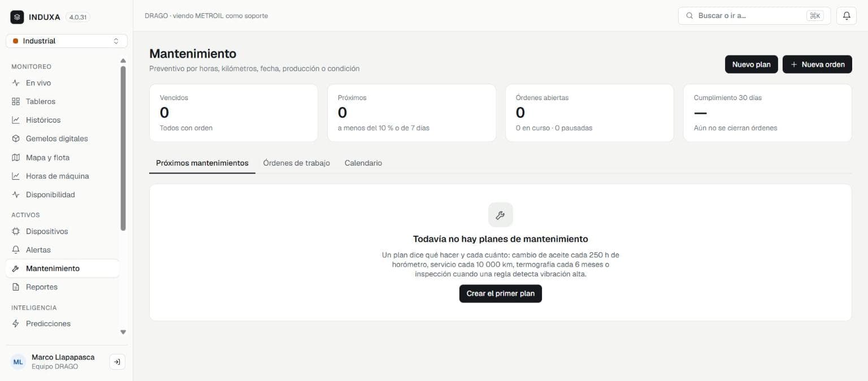This screenshot has width=868, height=381.
Task: Click the Nueva orden button
Action: pos(817,64)
